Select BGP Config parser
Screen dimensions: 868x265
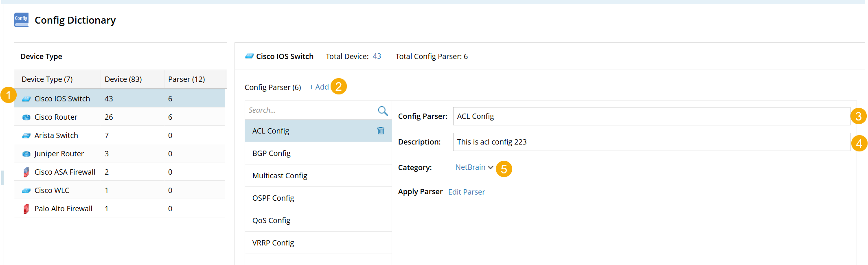272,153
